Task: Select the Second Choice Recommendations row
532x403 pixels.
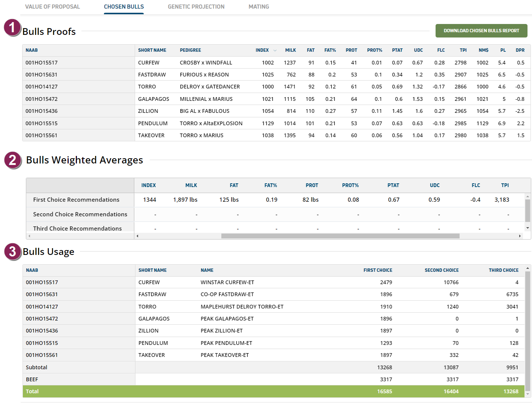Action: pyautogui.click(x=80, y=214)
